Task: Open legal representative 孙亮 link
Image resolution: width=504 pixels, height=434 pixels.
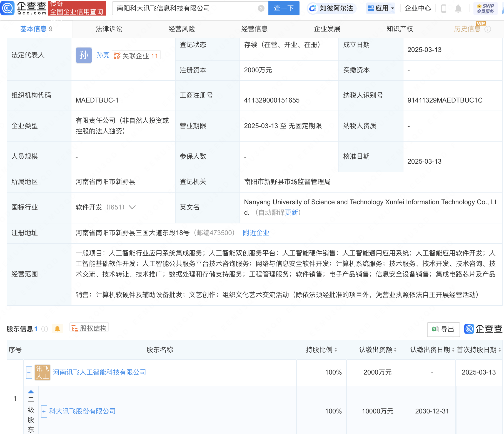Action: [103, 55]
